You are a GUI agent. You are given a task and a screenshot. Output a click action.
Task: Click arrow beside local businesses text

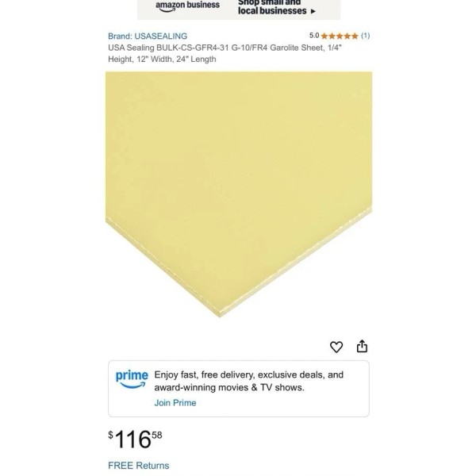313,12
